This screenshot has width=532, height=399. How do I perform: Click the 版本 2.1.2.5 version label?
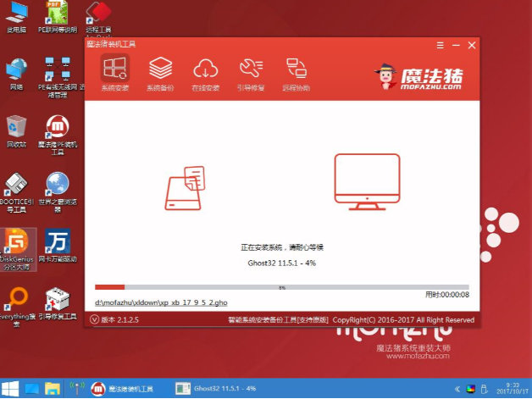pos(119,320)
